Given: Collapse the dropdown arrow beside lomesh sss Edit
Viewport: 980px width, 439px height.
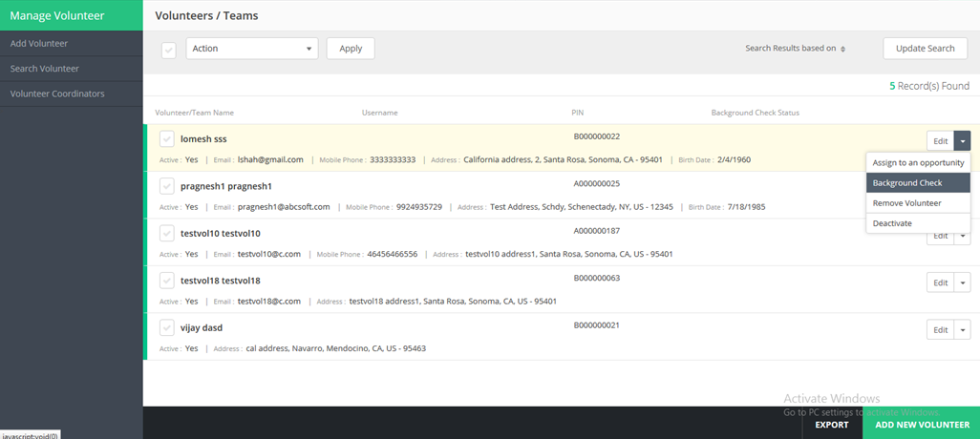Looking at the screenshot, I should [x=963, y=141].
